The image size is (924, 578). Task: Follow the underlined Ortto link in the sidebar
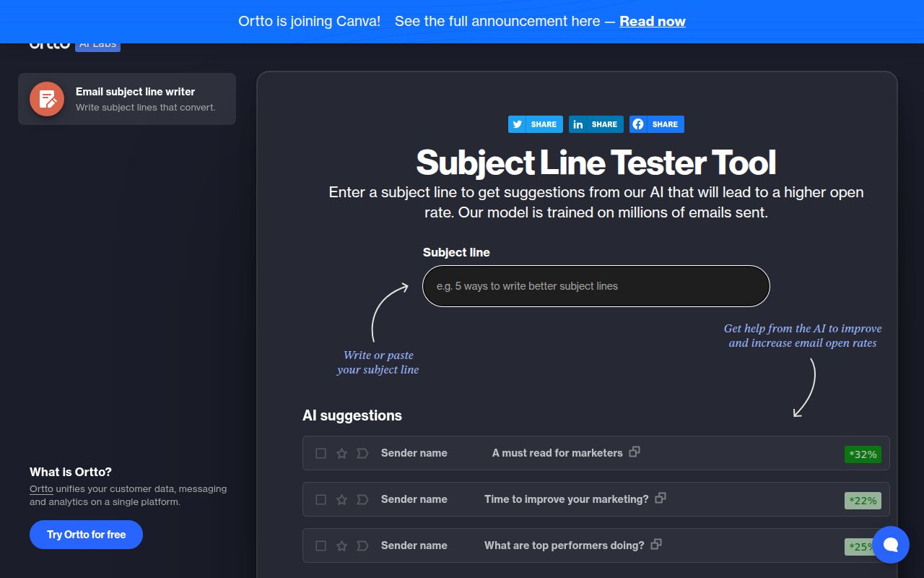point(41,488)
